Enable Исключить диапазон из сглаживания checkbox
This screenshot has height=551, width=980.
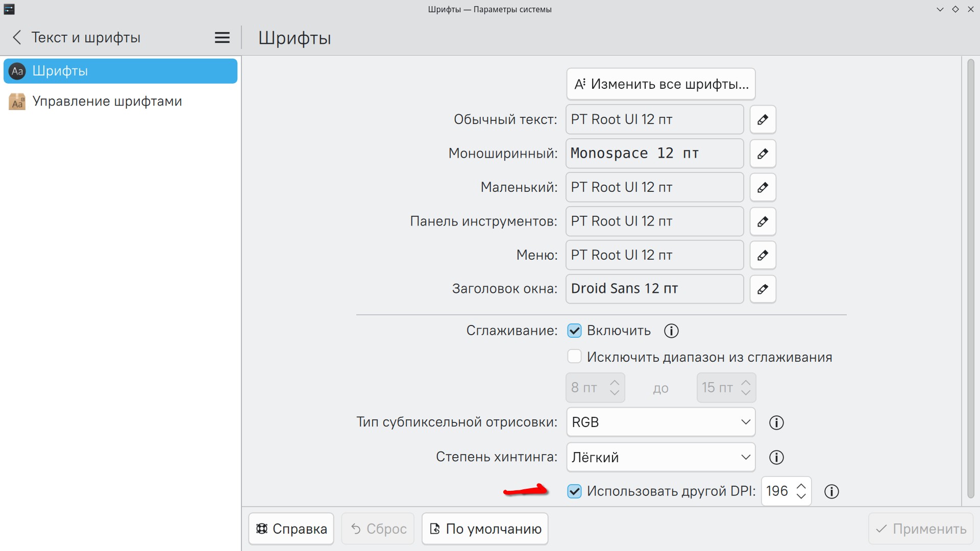(x=574, y=357)
